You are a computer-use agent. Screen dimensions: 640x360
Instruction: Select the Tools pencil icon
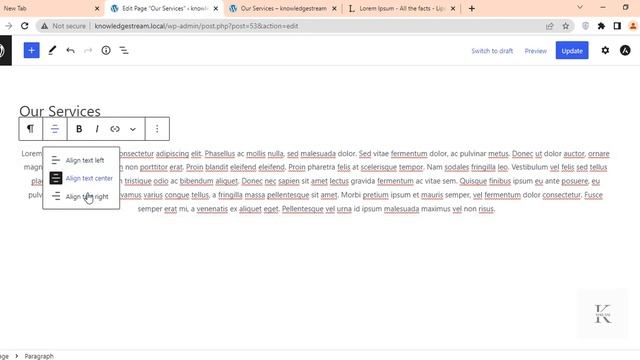tap(52, 50)
